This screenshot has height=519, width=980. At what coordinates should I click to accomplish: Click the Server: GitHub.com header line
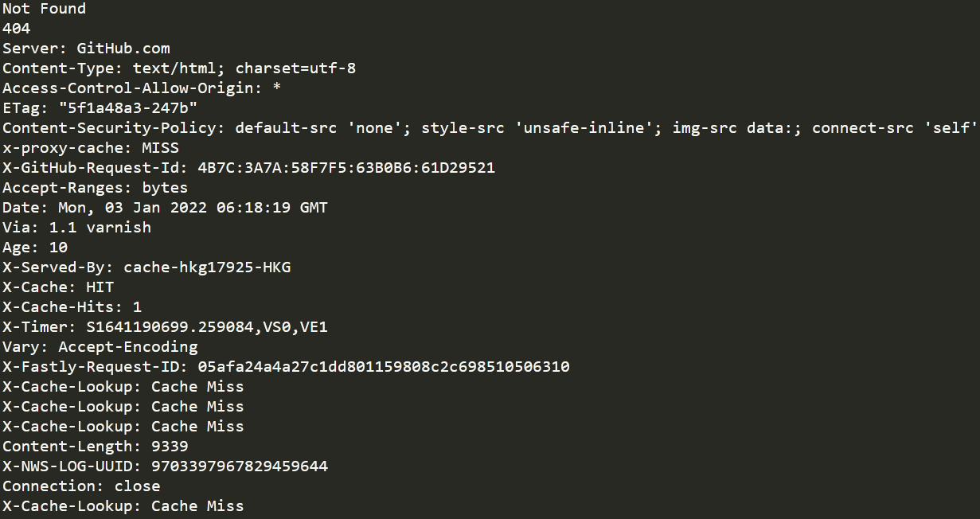86,49
